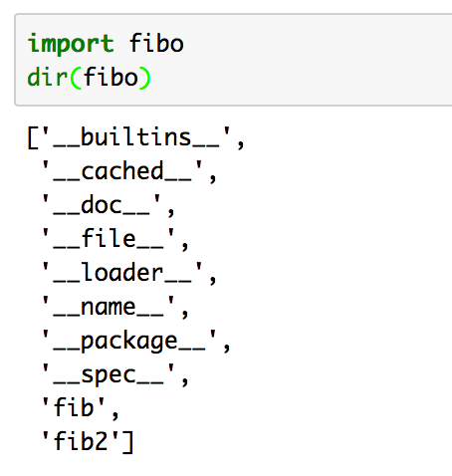Click the import keyword in code cell
Image resolution: width=452 pixels, height=476 pixels.
(71, 44)
